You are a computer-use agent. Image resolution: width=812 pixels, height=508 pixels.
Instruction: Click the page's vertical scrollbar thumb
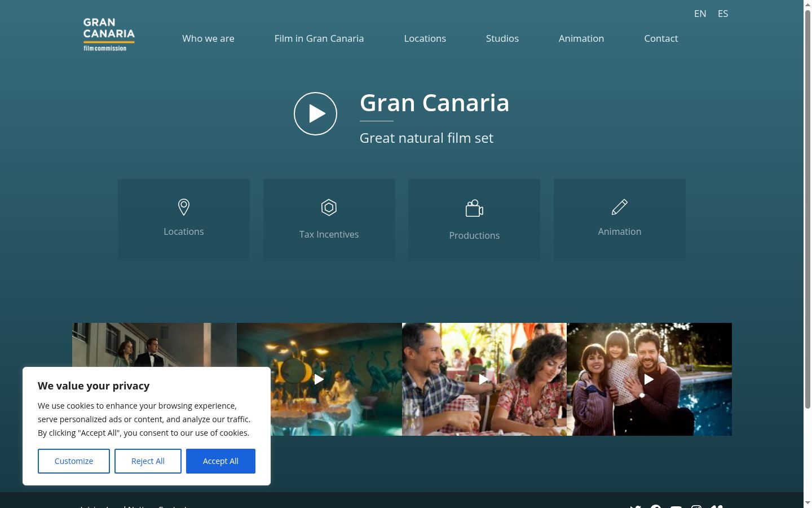point(807,209)
